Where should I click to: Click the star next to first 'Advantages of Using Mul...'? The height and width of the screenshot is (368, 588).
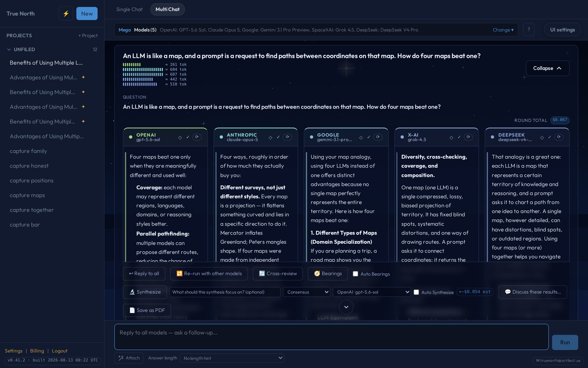point(83,77)
